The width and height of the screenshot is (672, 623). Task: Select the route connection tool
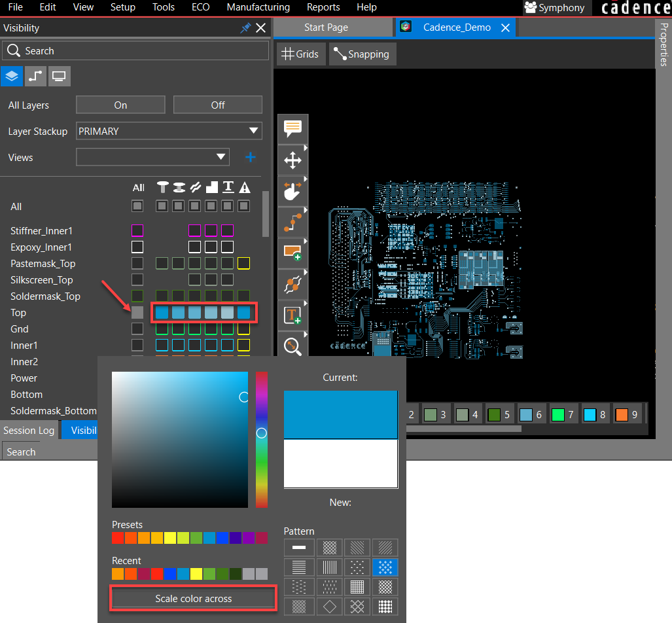pyautogui.click(x=292, y=222)
